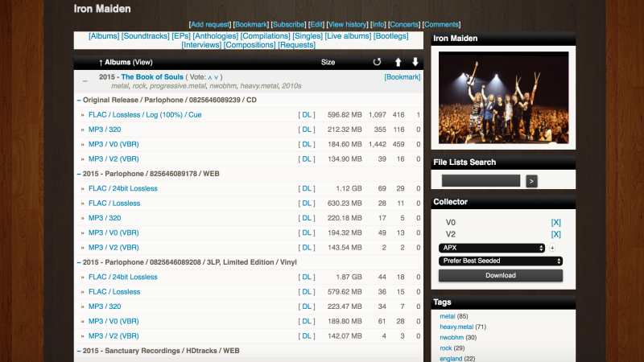The image size is (644, 362).
Task: Open the Comments link
Action: [441, 25]
